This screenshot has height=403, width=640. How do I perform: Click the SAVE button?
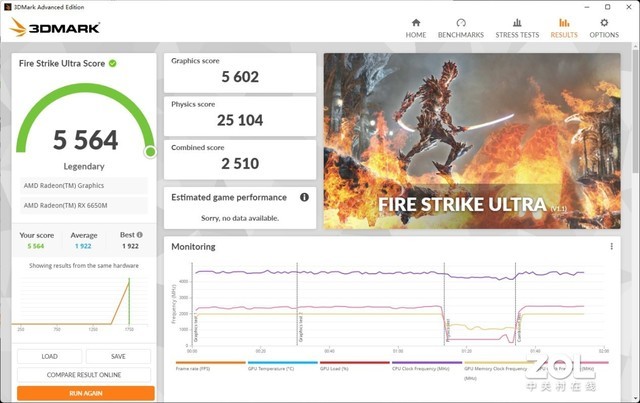[x=118, y=356]
